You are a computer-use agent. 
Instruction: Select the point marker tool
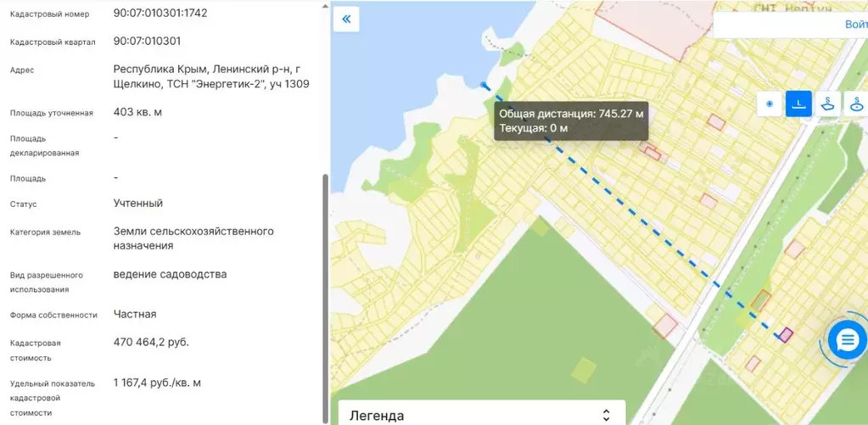(770, 104)
